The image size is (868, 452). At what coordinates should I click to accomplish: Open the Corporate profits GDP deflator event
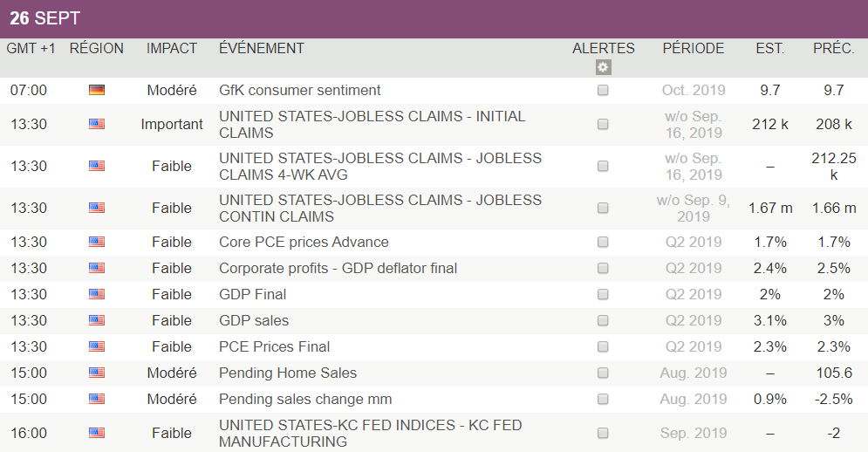(338, 268)
